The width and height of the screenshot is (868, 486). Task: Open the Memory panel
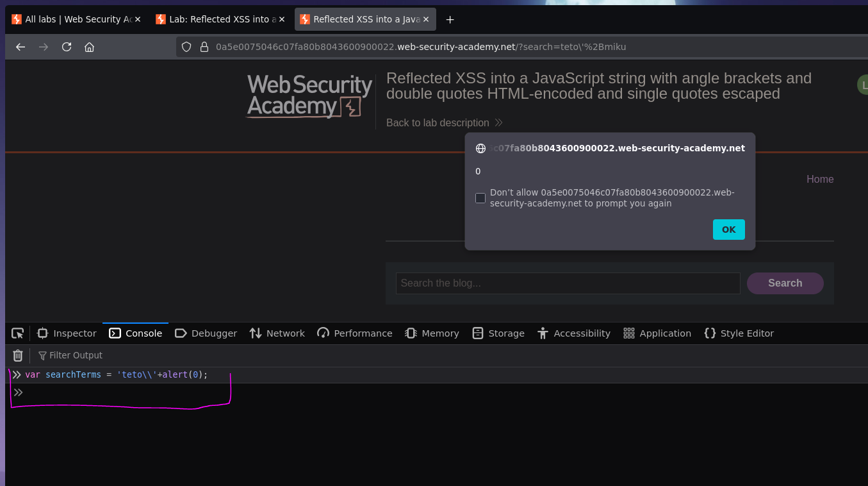tap(432, 333)
